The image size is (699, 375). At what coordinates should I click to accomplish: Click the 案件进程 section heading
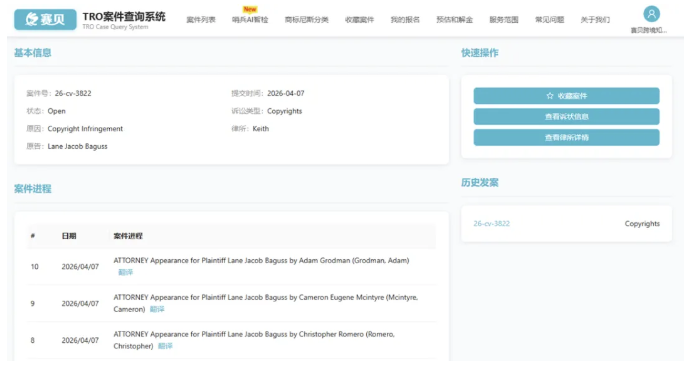click(x=33, y=189)
